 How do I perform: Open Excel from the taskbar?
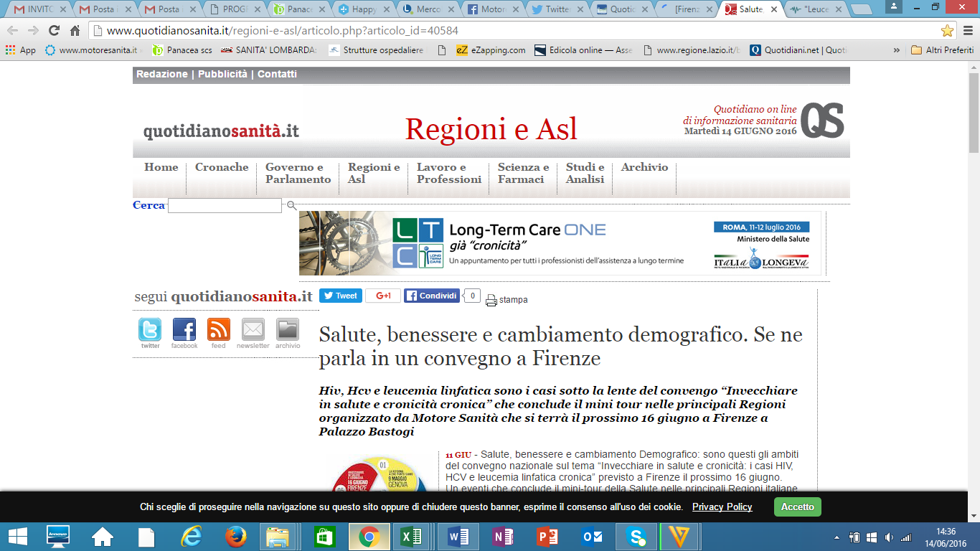[x=412, y=537]
